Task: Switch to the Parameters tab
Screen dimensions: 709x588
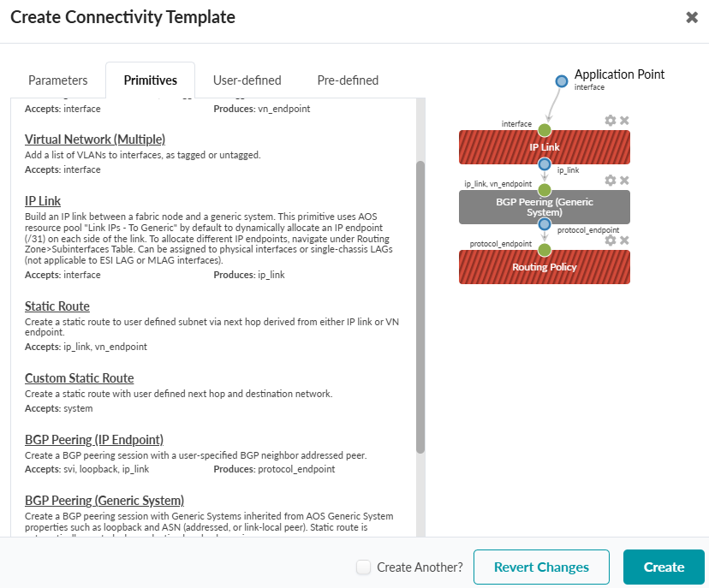Action: (x=57, y=80)
